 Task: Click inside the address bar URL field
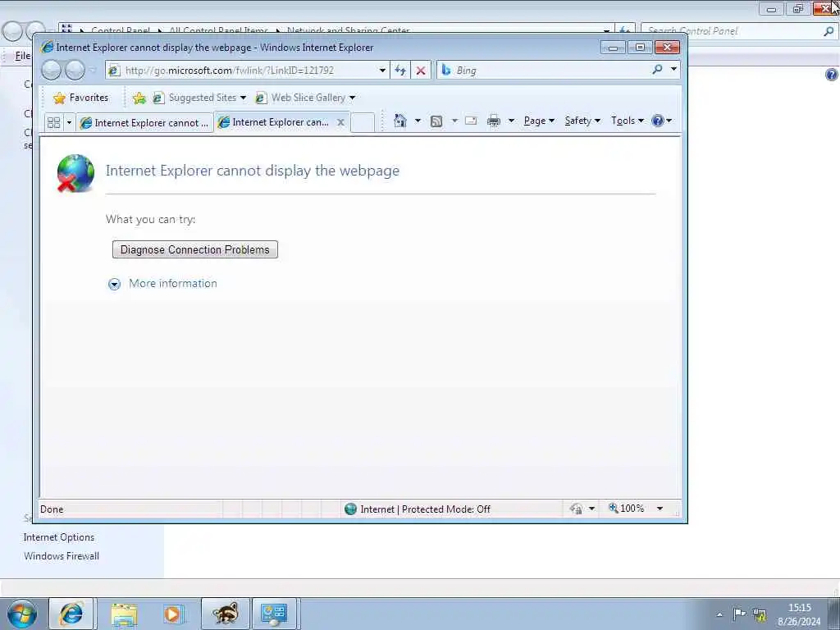249,71
